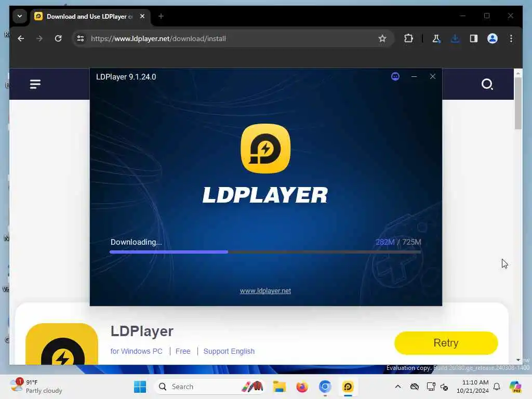Click the cloud sync tray icon

click(414, 387)
